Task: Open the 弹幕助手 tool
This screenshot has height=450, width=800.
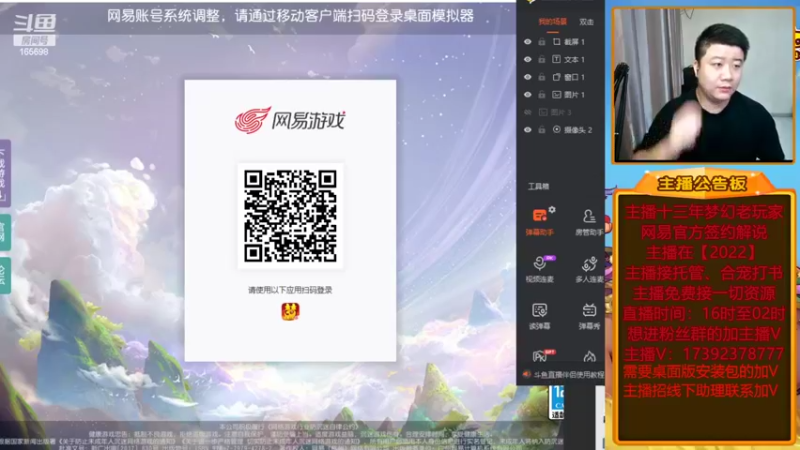Action: point(539,222)
